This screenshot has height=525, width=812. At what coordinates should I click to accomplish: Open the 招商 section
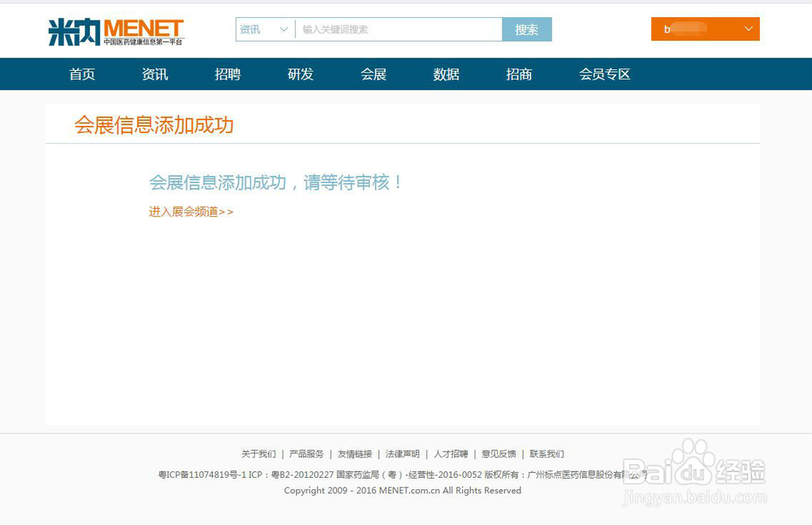(518, 74)
